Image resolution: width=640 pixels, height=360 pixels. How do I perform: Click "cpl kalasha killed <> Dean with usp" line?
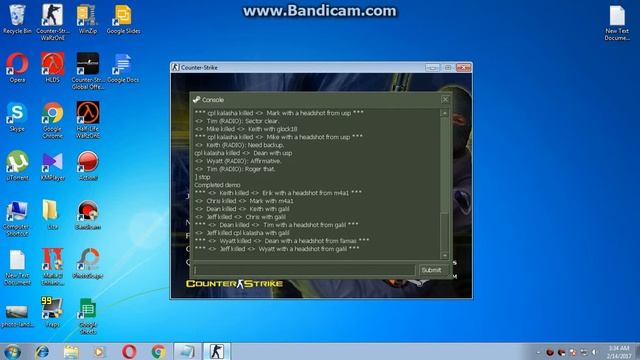click(x=243, y=153)
